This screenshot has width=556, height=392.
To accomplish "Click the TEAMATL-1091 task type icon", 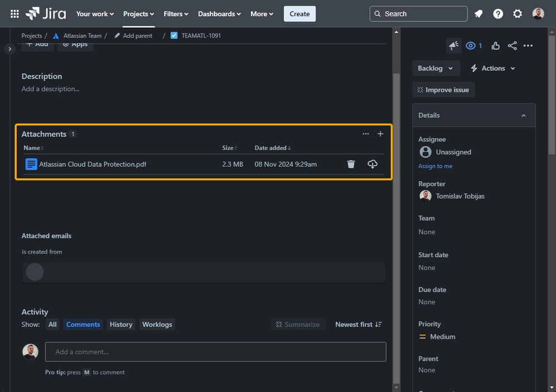I will 174,36.
